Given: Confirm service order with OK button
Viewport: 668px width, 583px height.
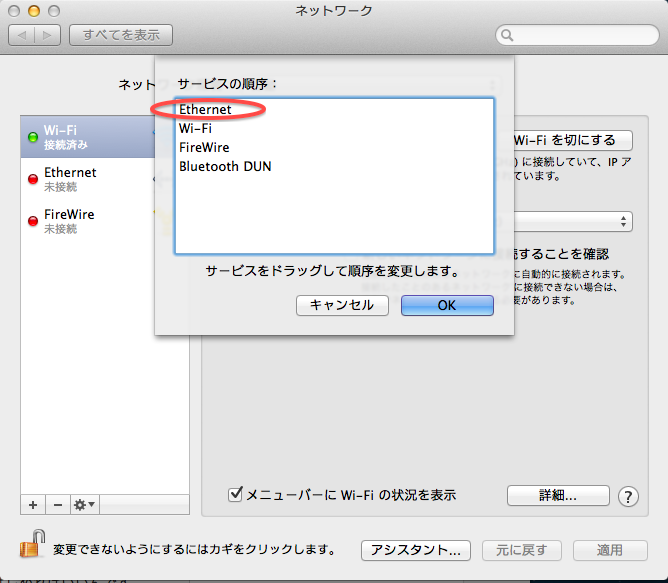Looking at the screenshot, I should 447,305.
